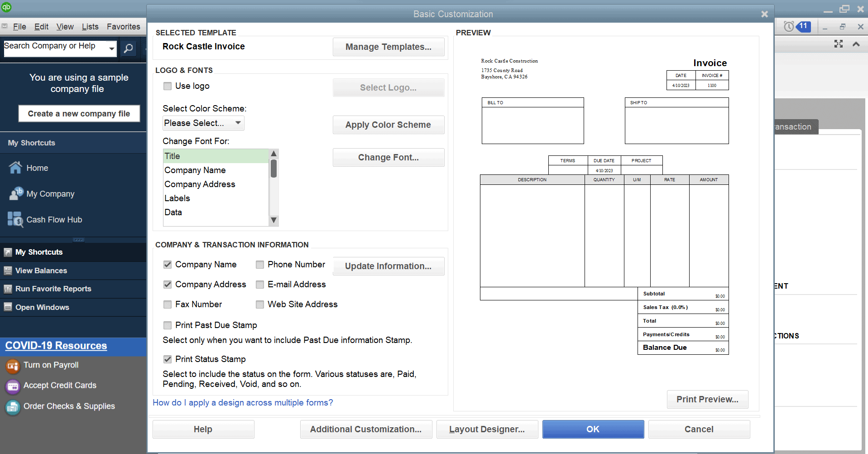
Task: Check the E-mail Address checkbox
Action: click(x=260, y=285)
